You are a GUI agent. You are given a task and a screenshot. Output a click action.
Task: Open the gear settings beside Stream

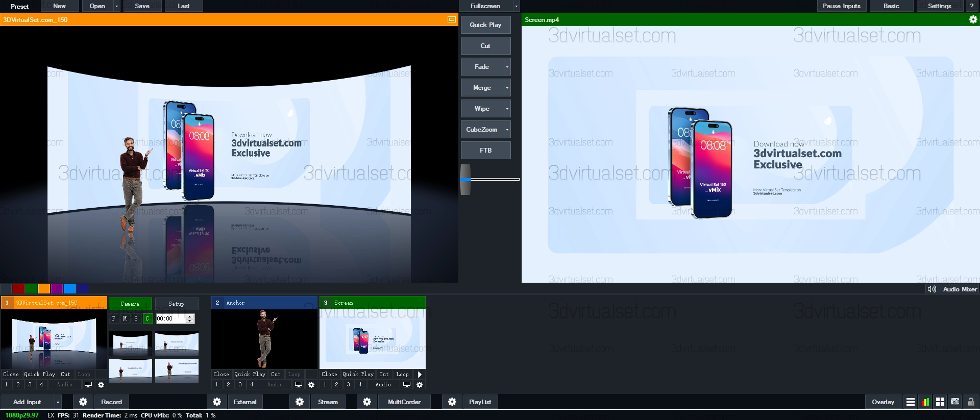click(x=300, y=402)
